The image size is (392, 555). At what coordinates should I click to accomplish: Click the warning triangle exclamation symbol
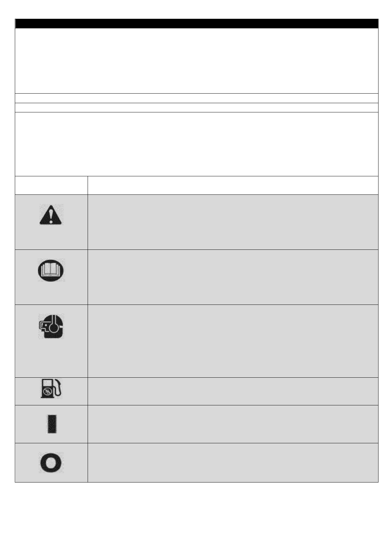51,215
